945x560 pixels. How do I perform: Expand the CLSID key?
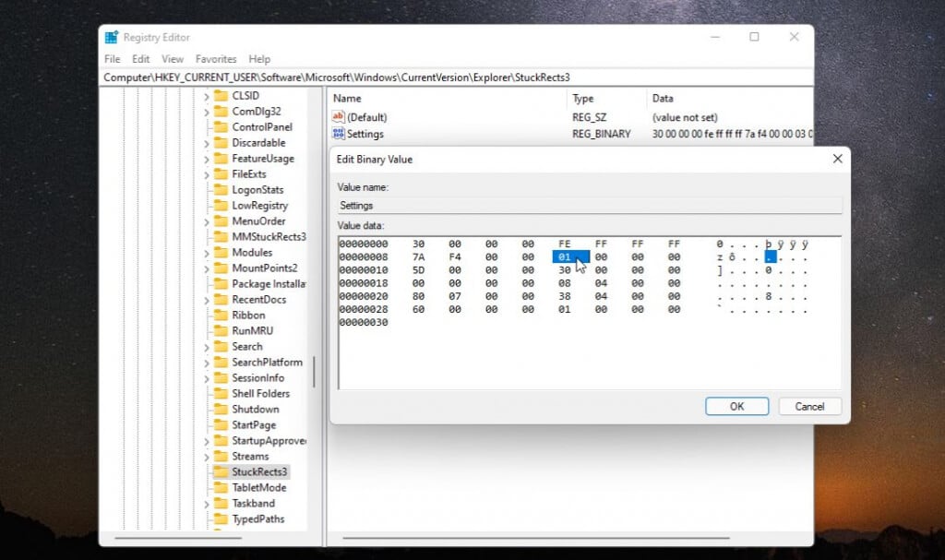click(x=206, y=97)
